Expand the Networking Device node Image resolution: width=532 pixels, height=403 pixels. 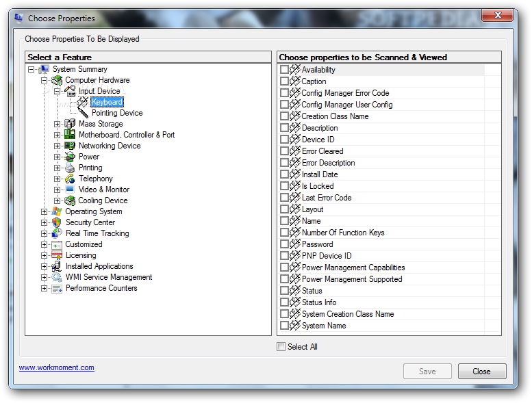point(58,146)
